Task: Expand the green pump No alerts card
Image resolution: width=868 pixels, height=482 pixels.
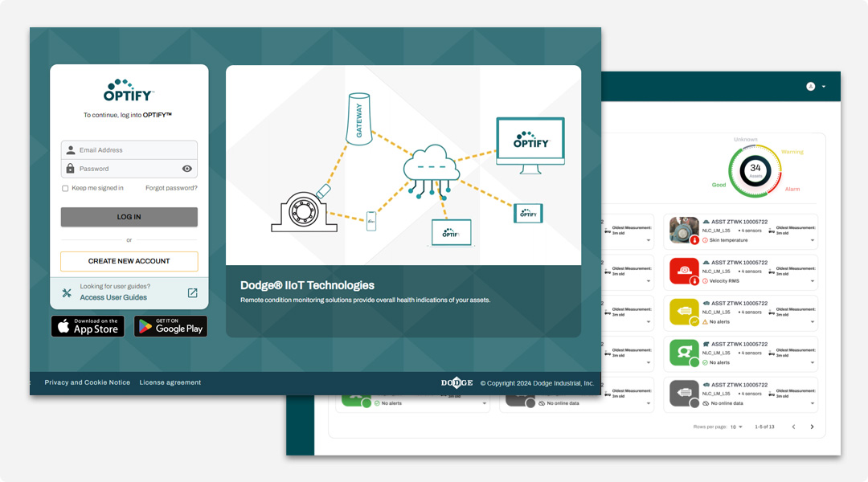Action: pyautogui.click(x=812, y=362)
